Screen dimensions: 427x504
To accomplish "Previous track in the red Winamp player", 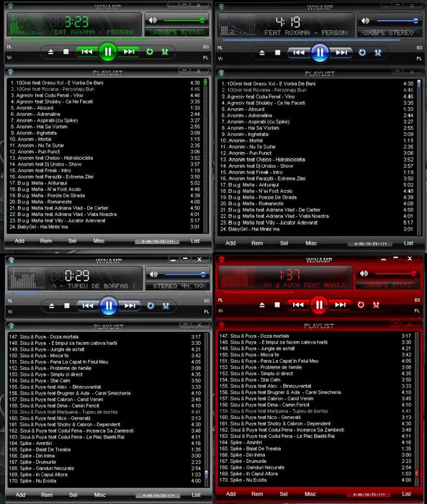I will tap(298, 305).
